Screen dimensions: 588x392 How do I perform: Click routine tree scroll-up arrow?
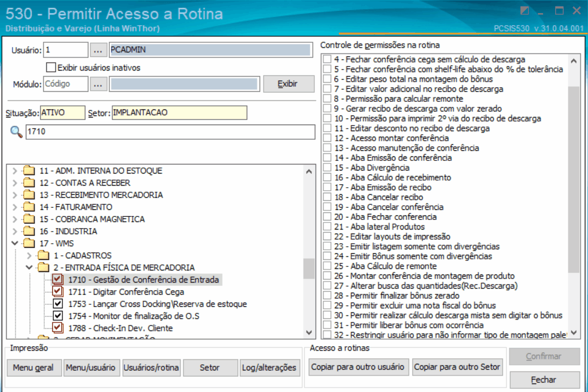coord(309,172)
